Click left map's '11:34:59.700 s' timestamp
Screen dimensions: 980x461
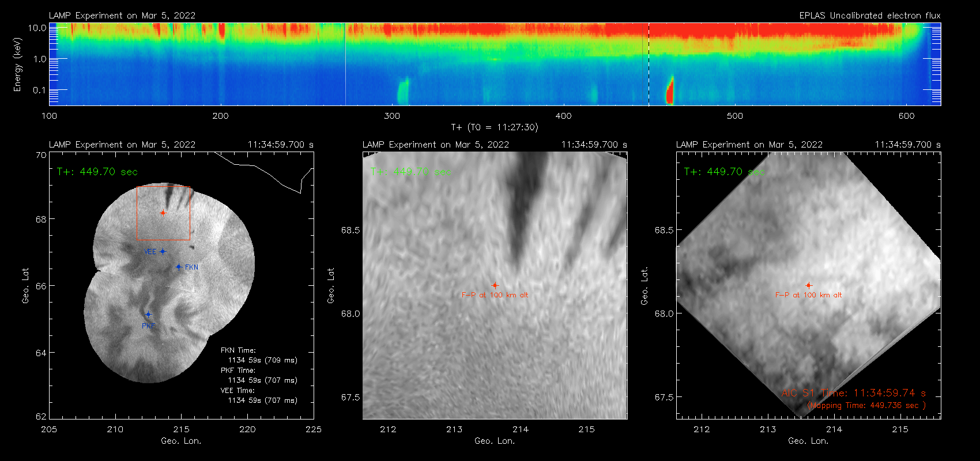tap(281, 145)
